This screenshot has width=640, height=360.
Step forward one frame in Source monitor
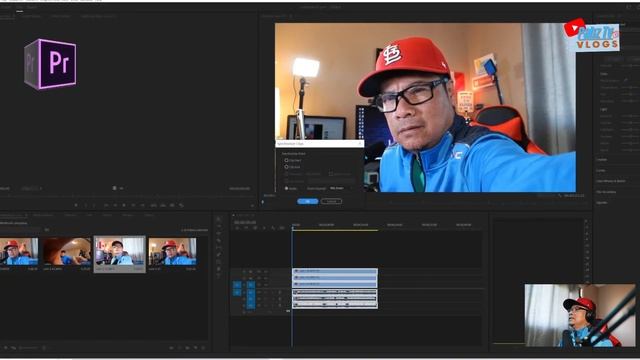coord(133,205)
